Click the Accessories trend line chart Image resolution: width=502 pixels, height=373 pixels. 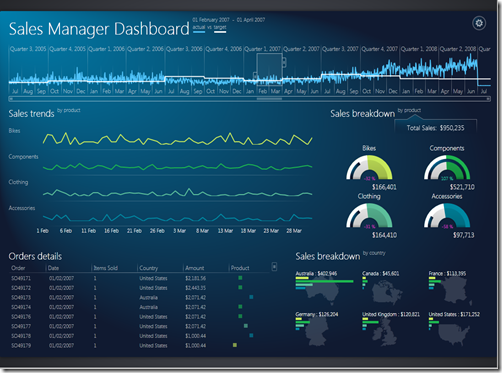tap(178, 218)
